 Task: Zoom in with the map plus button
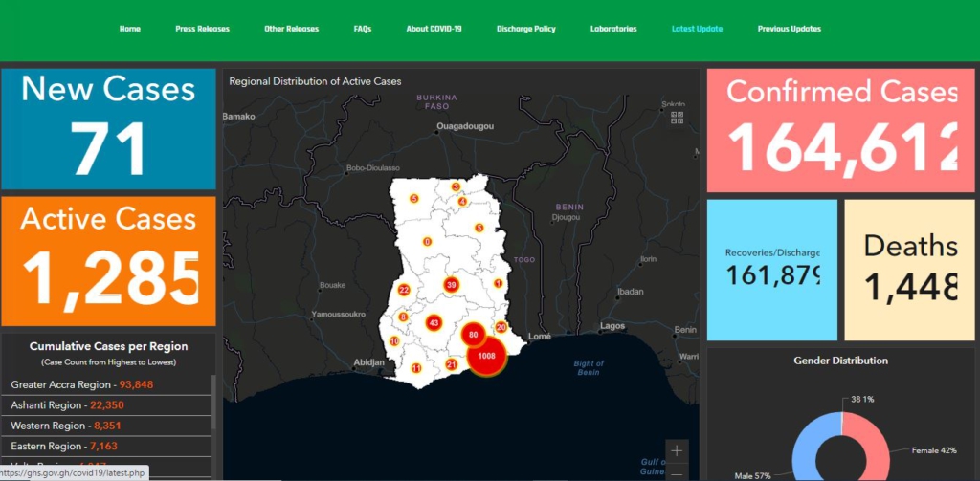click(x=677, y=450)
